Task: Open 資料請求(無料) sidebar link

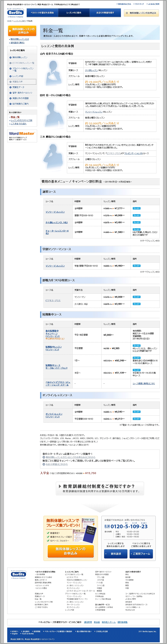Action: (18, 43)
